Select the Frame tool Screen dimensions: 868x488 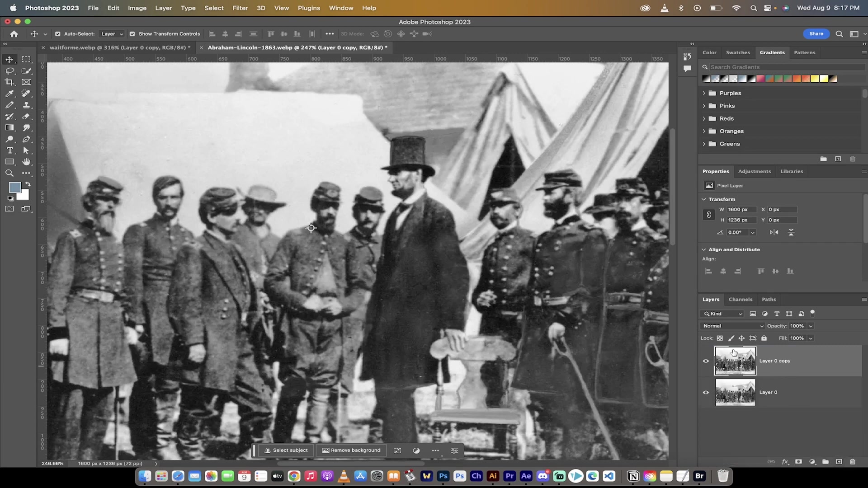pos(26,82)
